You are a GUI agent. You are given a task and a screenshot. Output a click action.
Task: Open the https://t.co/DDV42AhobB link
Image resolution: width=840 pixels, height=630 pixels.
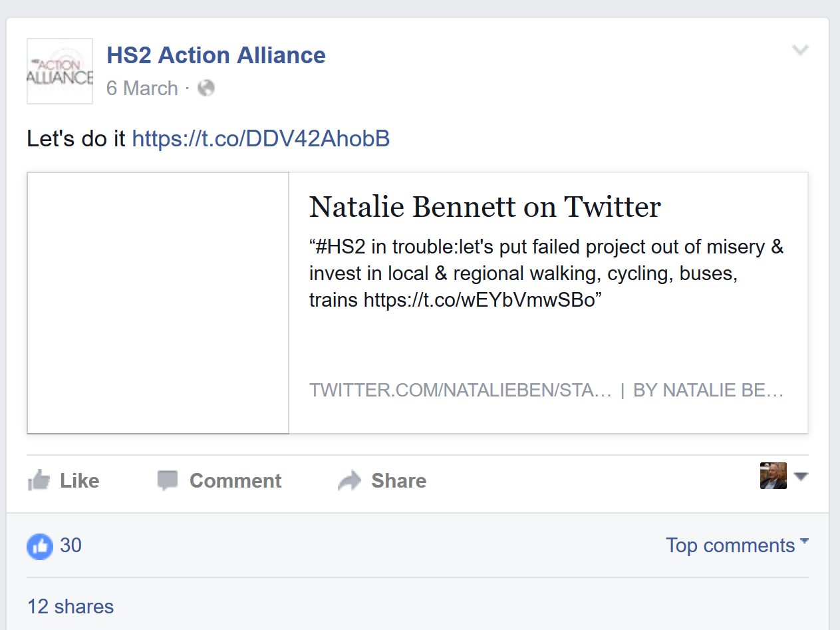(x=261, y=138)
